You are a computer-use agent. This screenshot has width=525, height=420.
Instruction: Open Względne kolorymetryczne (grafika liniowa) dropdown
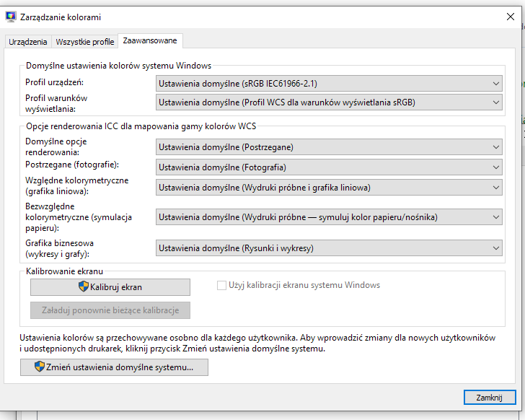coord(329,187)
